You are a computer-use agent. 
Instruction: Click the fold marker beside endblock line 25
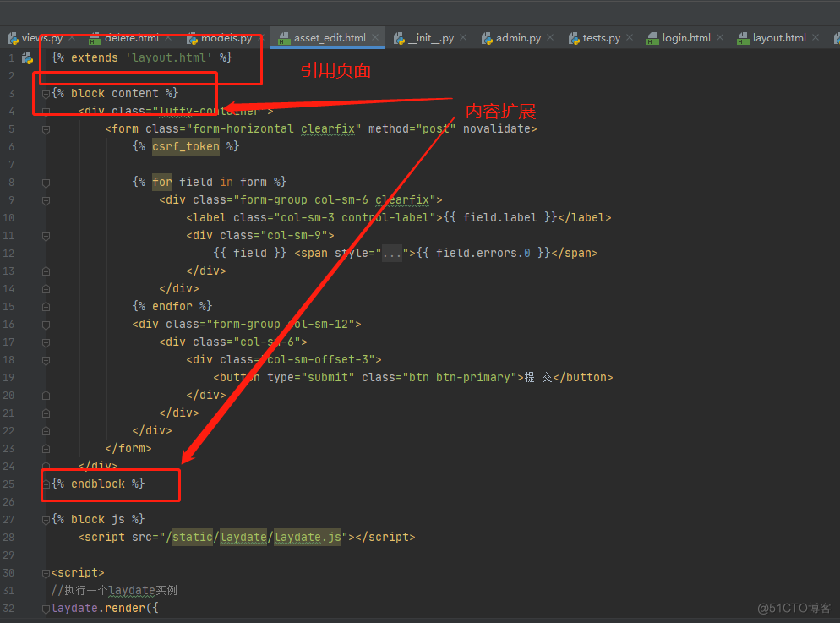(x=46, y=484)
